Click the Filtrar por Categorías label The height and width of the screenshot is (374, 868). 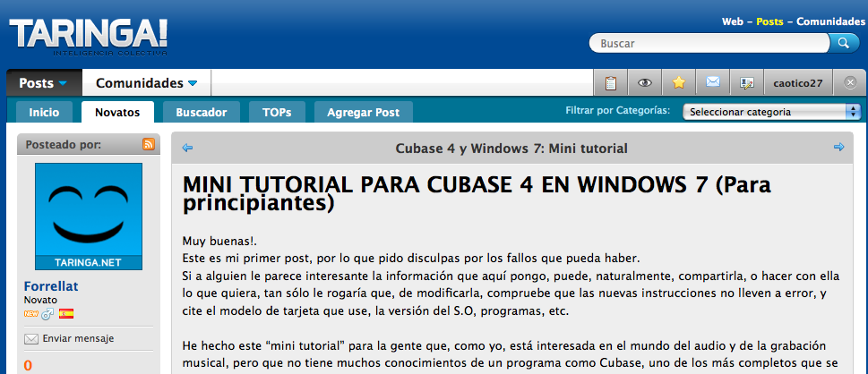click(618, 111)
